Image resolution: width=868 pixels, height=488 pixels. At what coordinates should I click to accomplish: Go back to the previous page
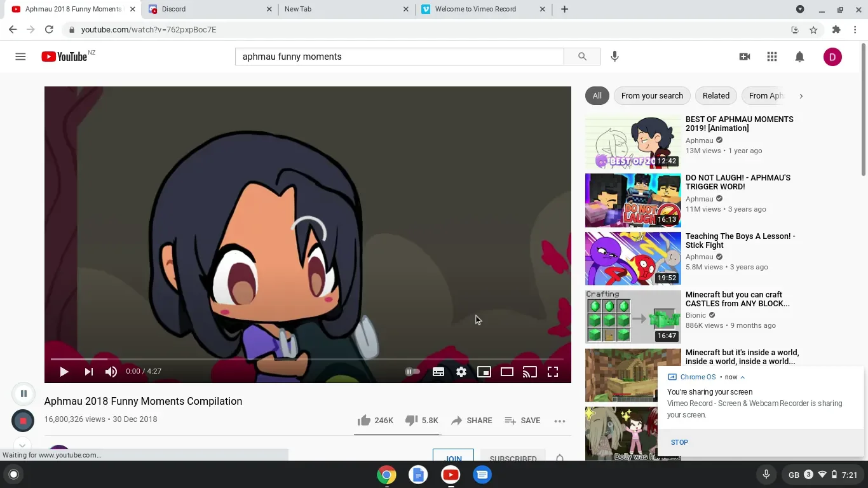click(x=13, y=29)
